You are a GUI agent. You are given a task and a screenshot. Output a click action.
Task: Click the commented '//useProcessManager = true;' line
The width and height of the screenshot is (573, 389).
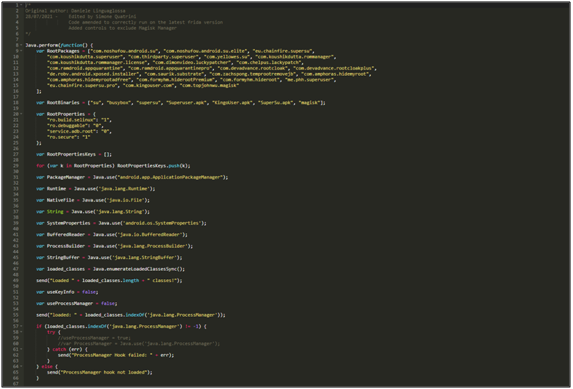pyautogui.click(x=94, y=338)
